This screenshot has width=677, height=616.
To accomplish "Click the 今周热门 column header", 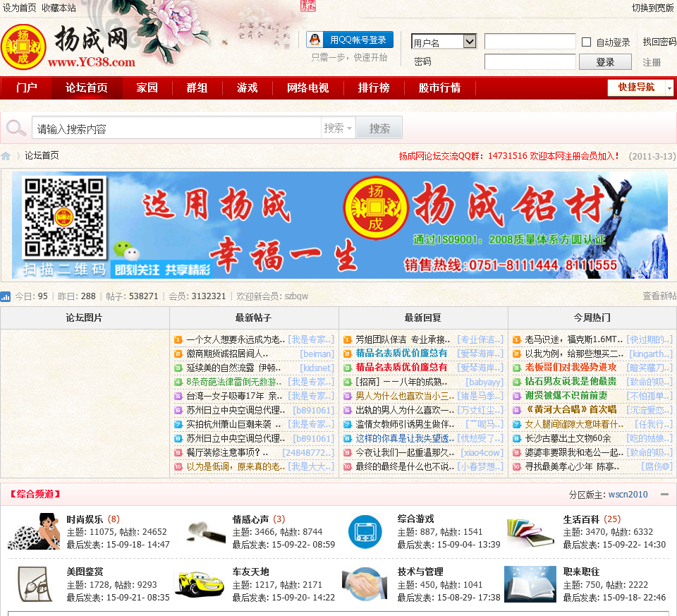I will tap(592, 318).
